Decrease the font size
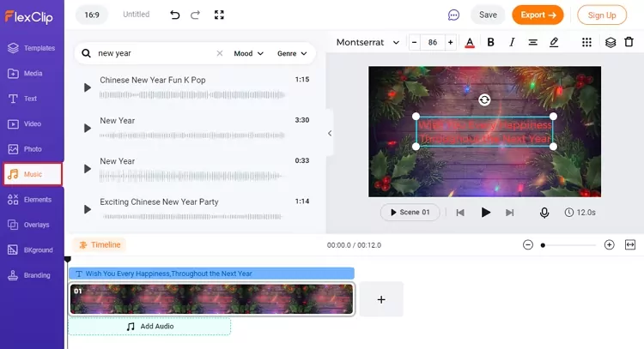Viewport: 644px width, 349px height. [415, 42]
